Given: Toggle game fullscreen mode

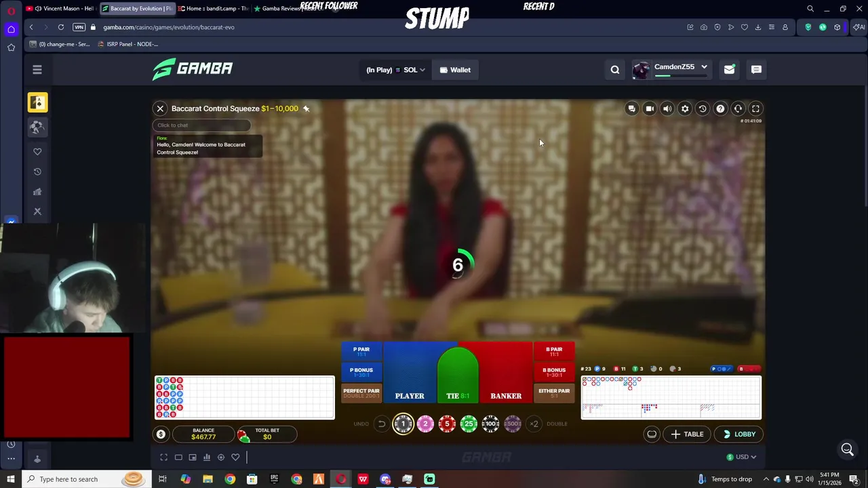Looking at the screenshot, I should pos(755,108).
